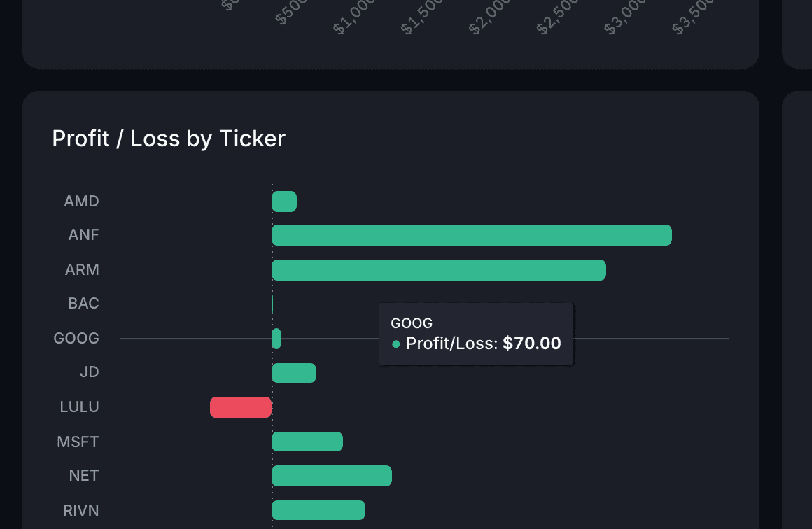Click the ANF ticker label
812x529 pixels.
click(x=83, y=235)
